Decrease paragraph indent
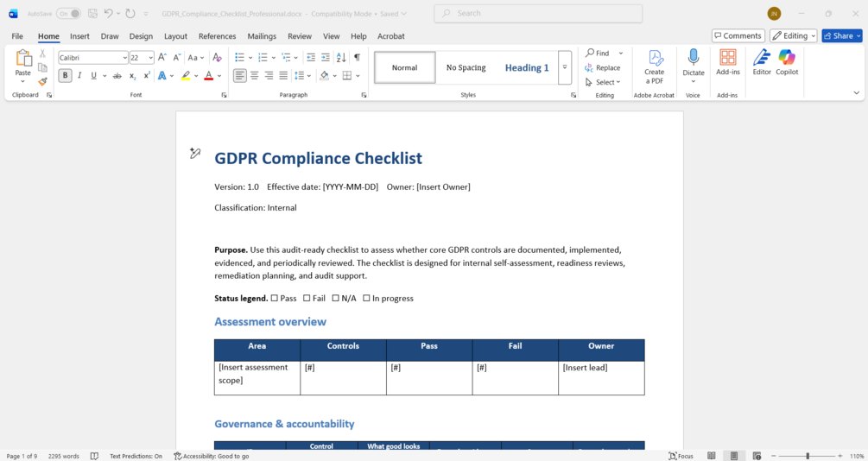The height and width of the screenshot is (461, 868). pos(311,57)
